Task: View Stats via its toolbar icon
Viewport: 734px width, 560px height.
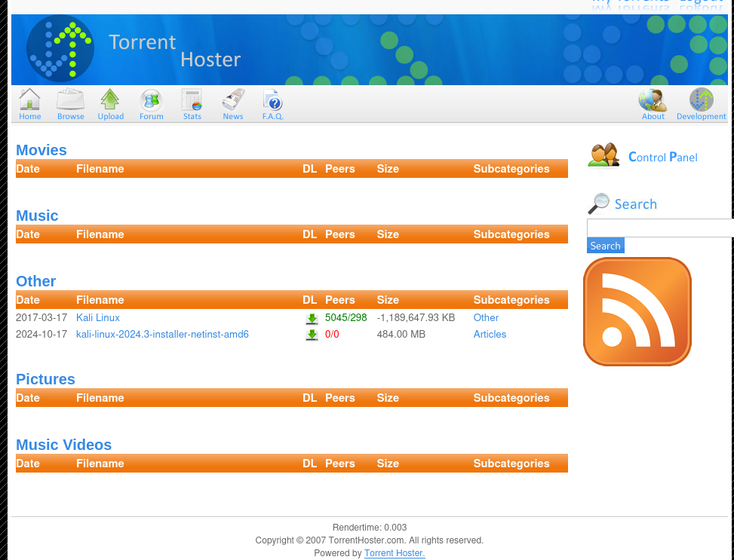Action: pos(192,99)
